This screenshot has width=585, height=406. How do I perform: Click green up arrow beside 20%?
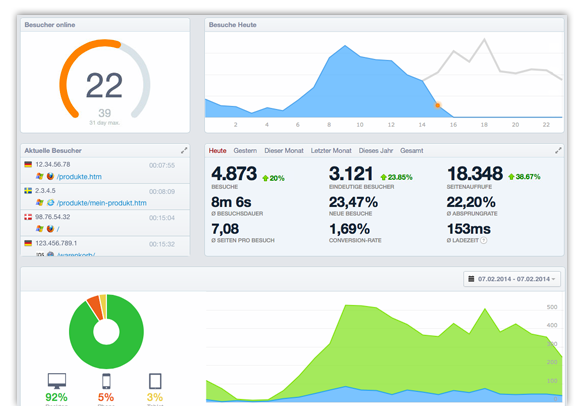tap(265, 178)
